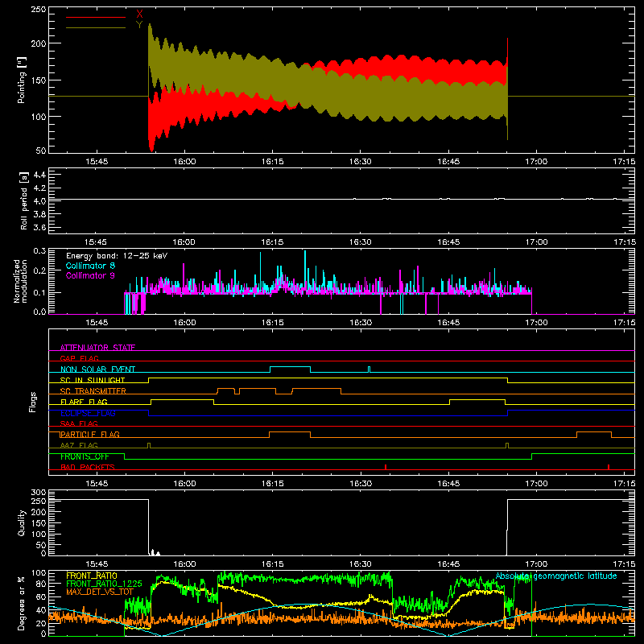Click the SC_TRANSMITTER flag label
The image size is (644, 644).
(93, 391)
